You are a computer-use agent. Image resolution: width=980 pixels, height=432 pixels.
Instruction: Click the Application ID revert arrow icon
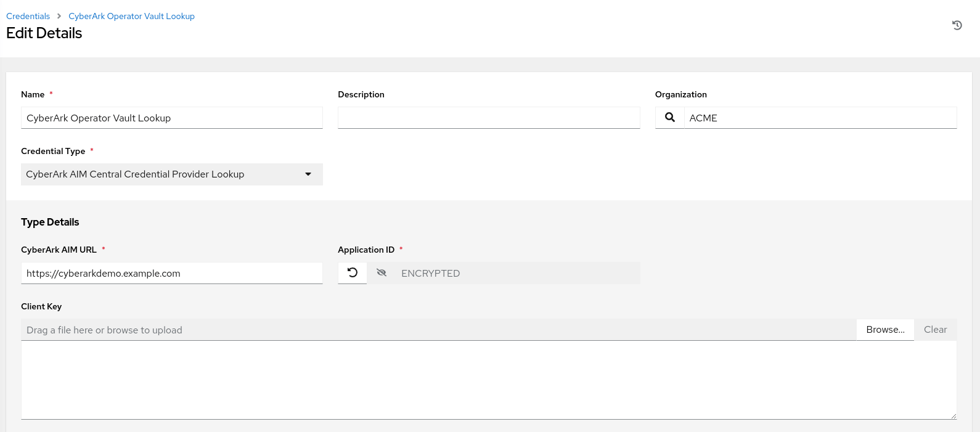point(353,273)
